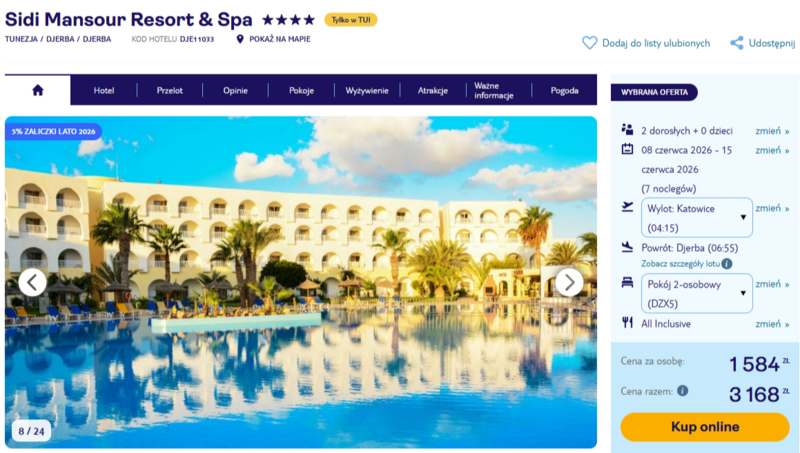Show the next gallery photo arrow
The height and width of the screenshot is (453, 800).
coord(569,282)
